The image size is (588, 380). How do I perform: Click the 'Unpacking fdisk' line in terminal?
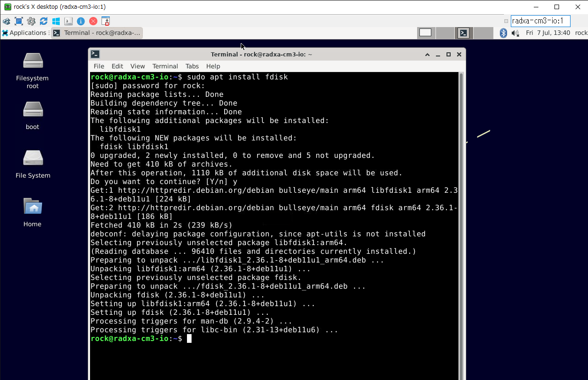tap(177, 295)
